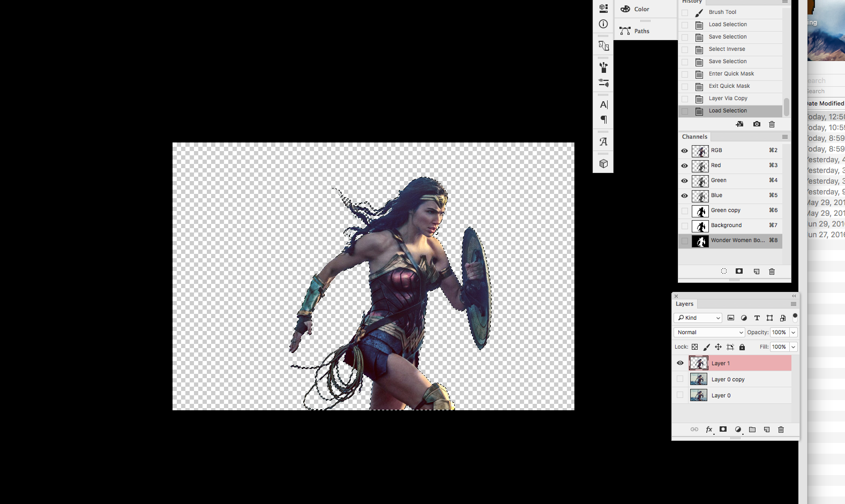Screen dimensions: 845x504
Task: Filter layers by type layers icon
Action: coord(757,318)
